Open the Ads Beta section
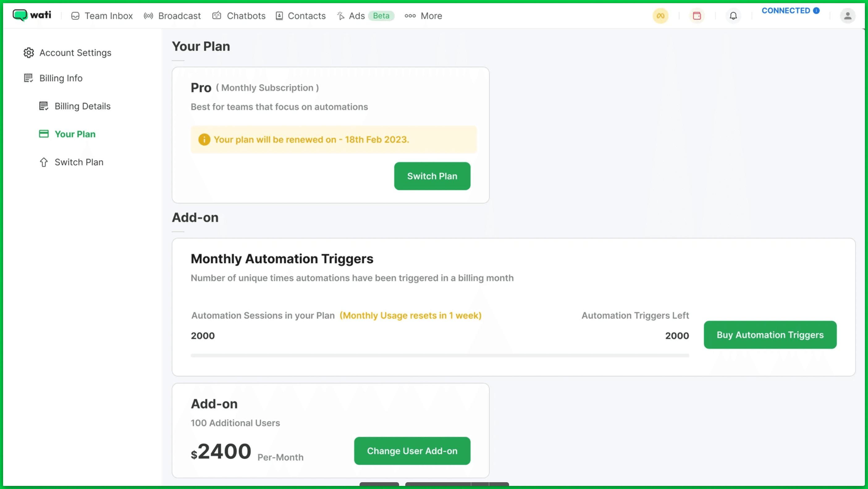868x489 pixels. point(356,16)
